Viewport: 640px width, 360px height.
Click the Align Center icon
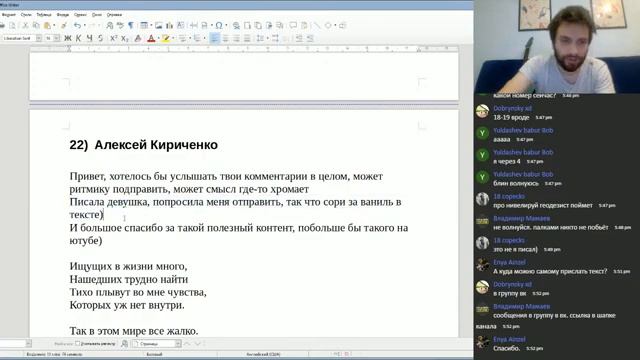pyautogui.click(x=225, y=38)
